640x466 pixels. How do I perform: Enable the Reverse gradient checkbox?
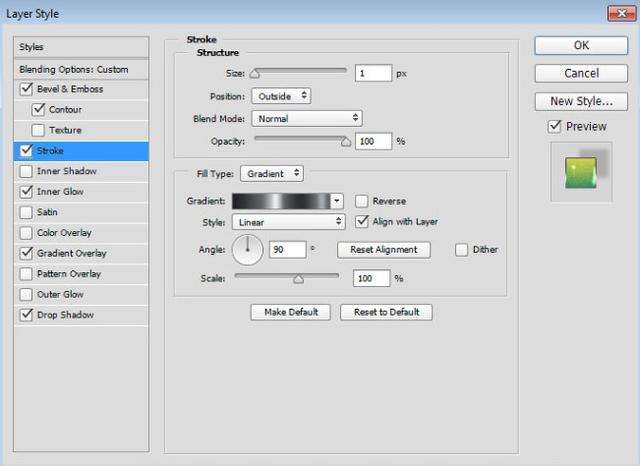(x=362, y=201)
